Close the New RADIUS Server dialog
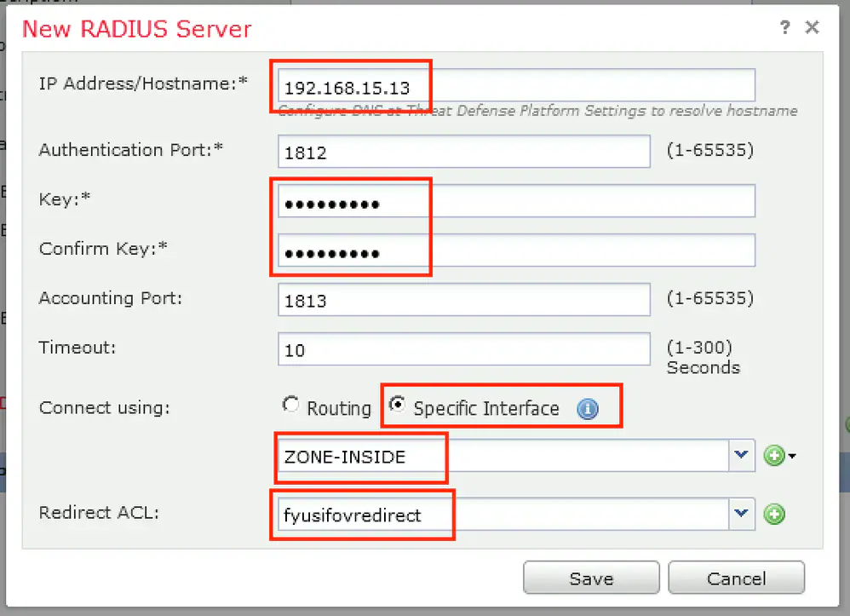 click(812, 28)
